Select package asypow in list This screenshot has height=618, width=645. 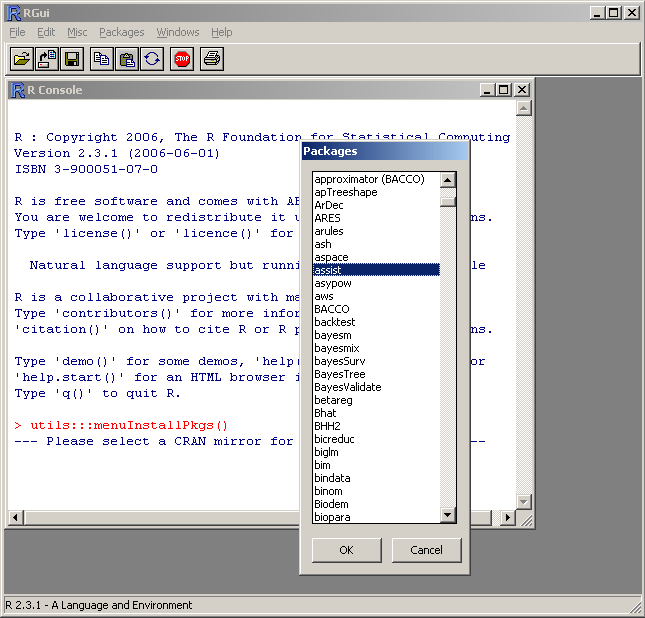[376, 283]
